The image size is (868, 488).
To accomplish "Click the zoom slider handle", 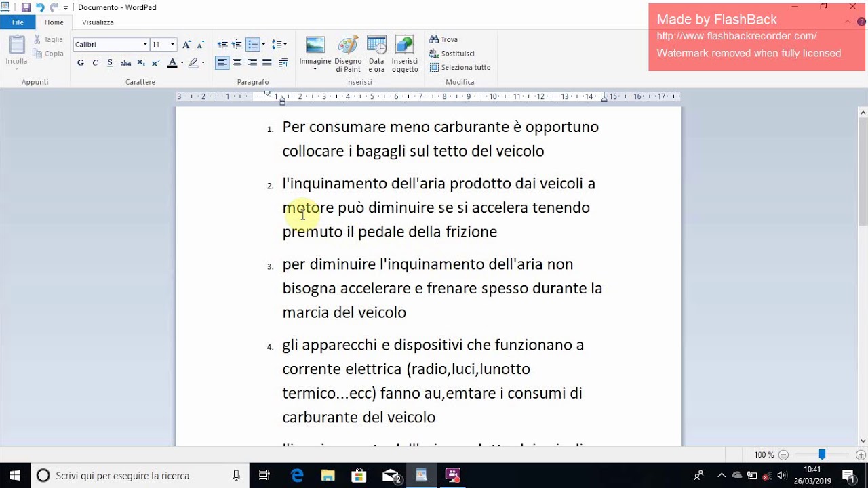I will pos(822,455).
